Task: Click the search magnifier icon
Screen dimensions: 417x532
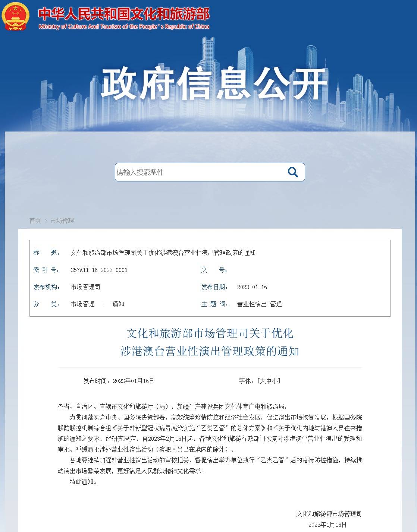Action: click(293, 172)
